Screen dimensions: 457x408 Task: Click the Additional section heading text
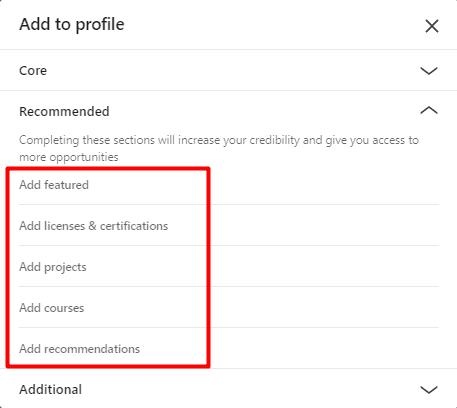coord(50,389)
